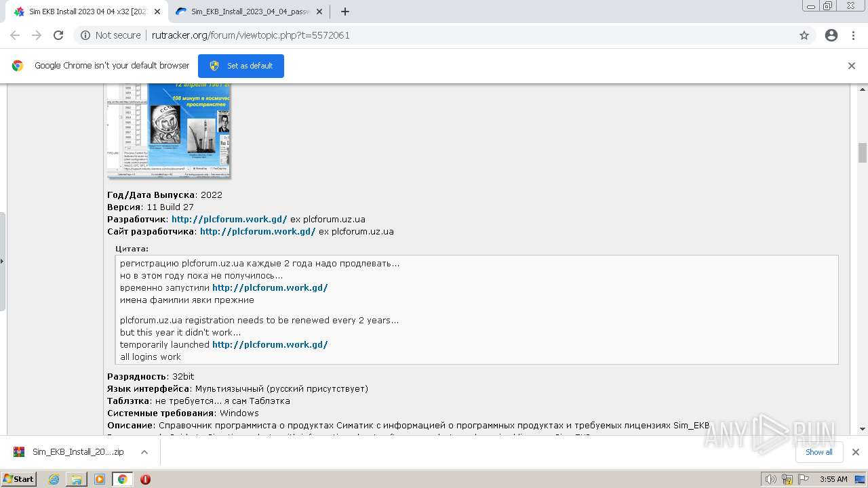
Task: Click the volume speaker tray icon
Action: pyautogui.click(x=771, y=479)
